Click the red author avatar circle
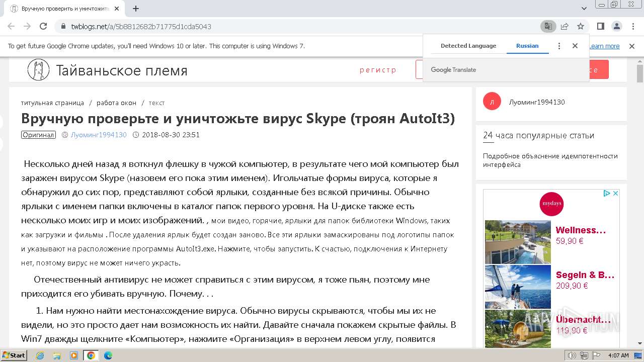This screenshot has width=644, height=362. point(492,102)
